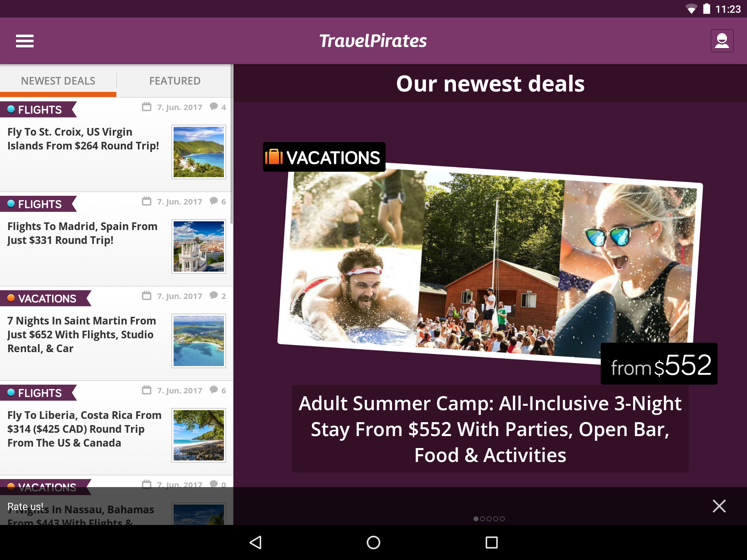The height and width of the screenshot is (560, 747).
Task: Open the user profile icon
Action: coord(722,41)
